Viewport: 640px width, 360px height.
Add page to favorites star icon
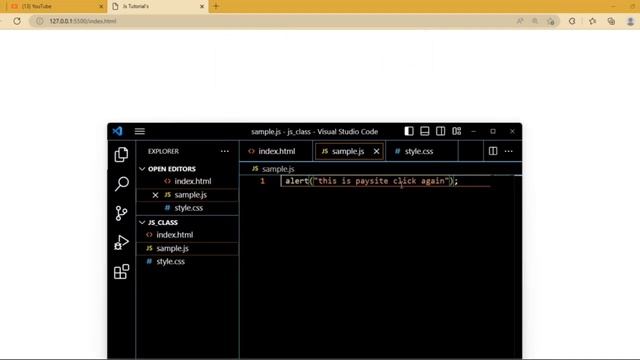point(551,21)
